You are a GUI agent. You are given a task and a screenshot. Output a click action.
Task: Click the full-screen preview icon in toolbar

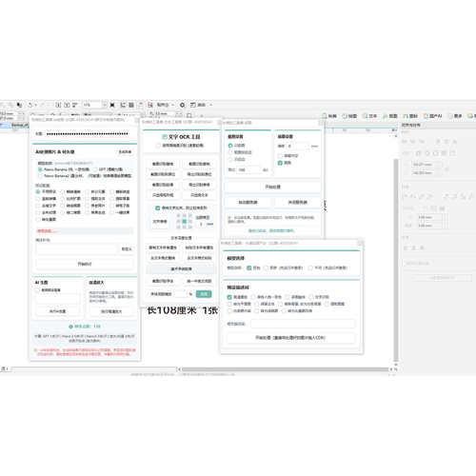(112, 105)
